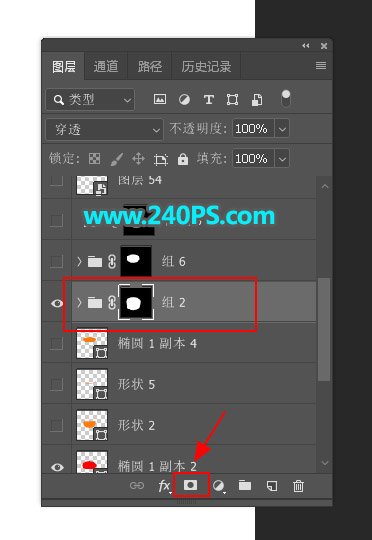Switch to the 通道 tab
Screen dimensions: 372x540
[106, 66]
